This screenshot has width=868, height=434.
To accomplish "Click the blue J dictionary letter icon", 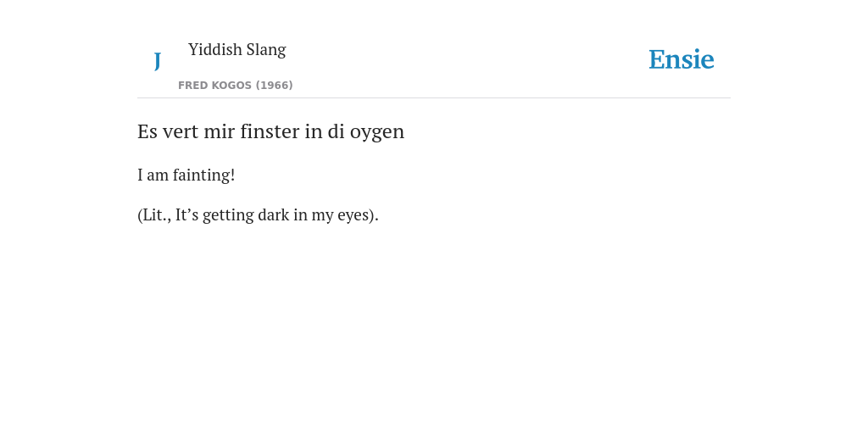I will point(157,61).
